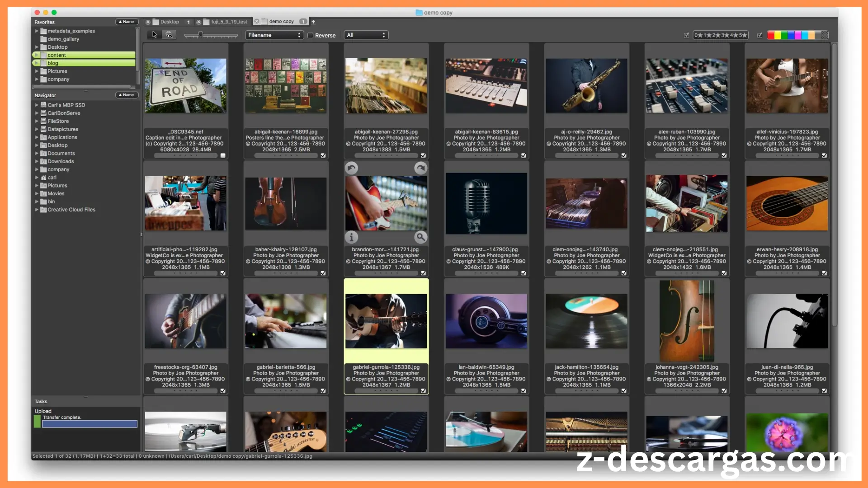The height and width of the screenshot is (488, 868).
Task: Add a new browser tab
Action: pyautogui.click(x=313, y=22)
